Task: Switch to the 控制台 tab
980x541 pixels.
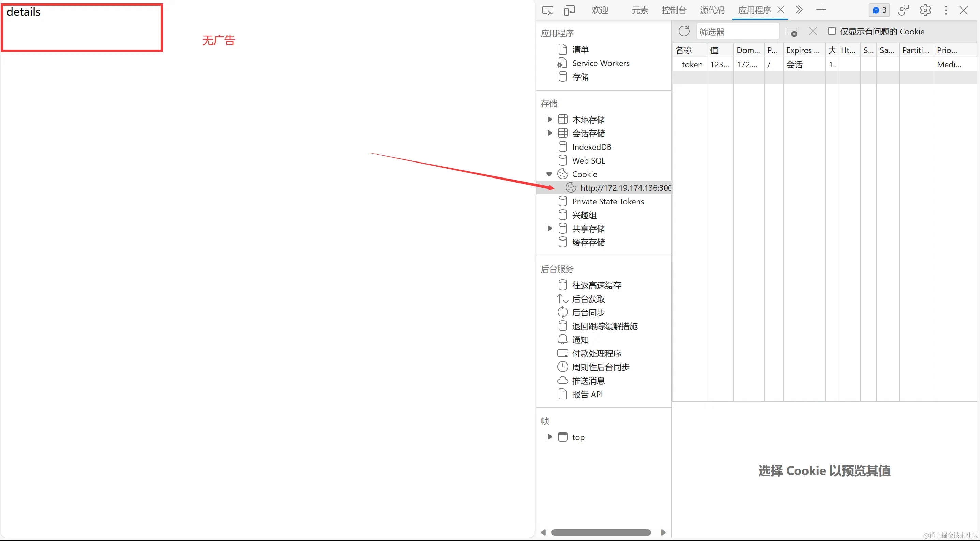Action: pos(674,10)
